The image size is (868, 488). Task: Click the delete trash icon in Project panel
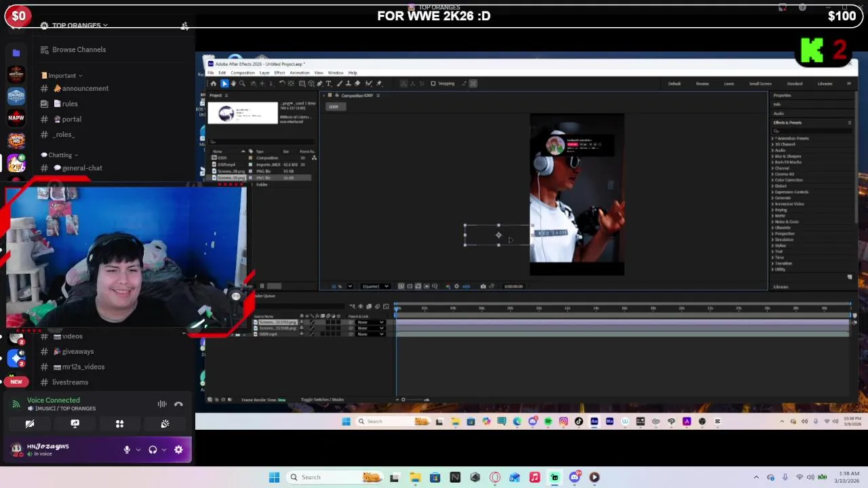[x=262, y=286]
